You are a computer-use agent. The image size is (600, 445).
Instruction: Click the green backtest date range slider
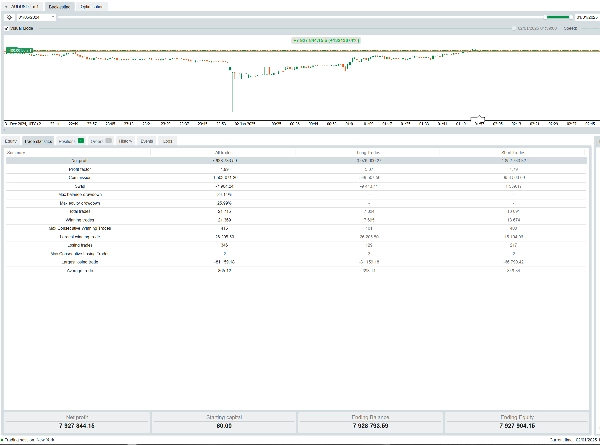pyautogui.click(x=557, y=18)
